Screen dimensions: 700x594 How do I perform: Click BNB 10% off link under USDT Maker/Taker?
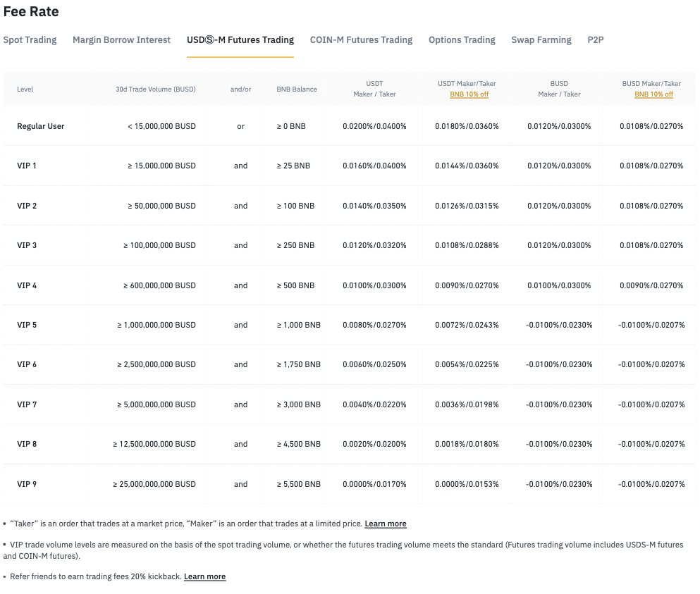pos(469,94)
